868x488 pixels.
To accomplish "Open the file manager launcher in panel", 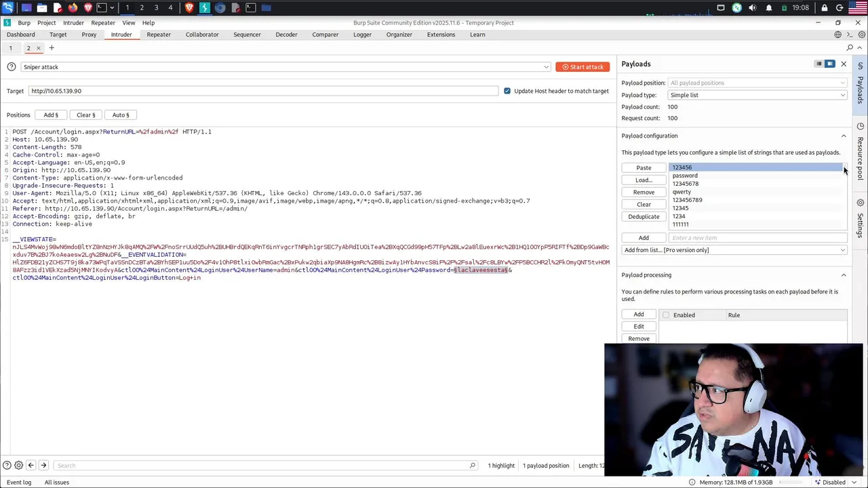I will pyautogui.click(x=42, y=7).
